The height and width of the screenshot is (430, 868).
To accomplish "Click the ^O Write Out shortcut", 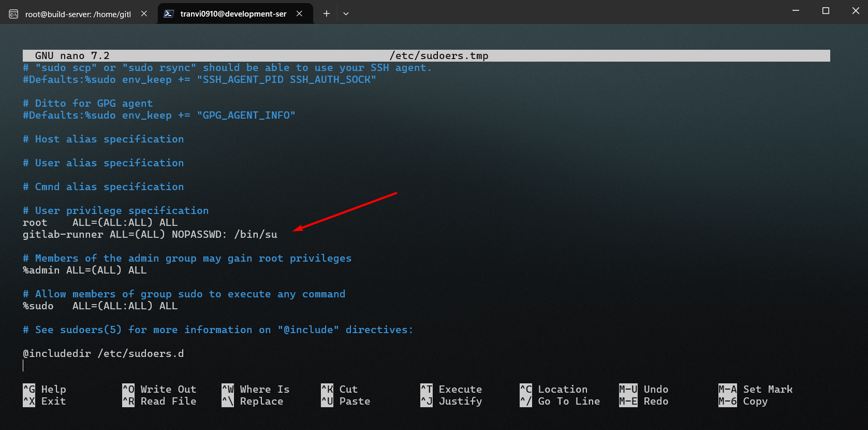I will coord(159,389).
